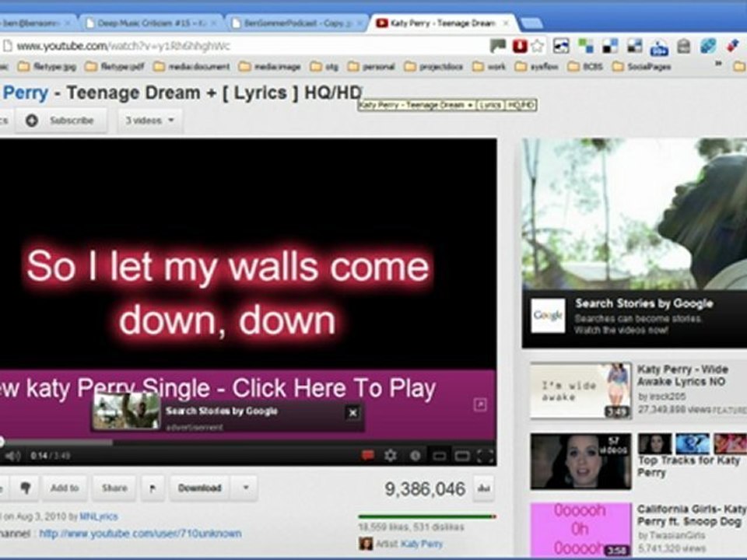The height and width of the screenshot is (560, 747).
Task: Select the Katy Perry - Teenage Dream tab
Action: coord(440,23)
